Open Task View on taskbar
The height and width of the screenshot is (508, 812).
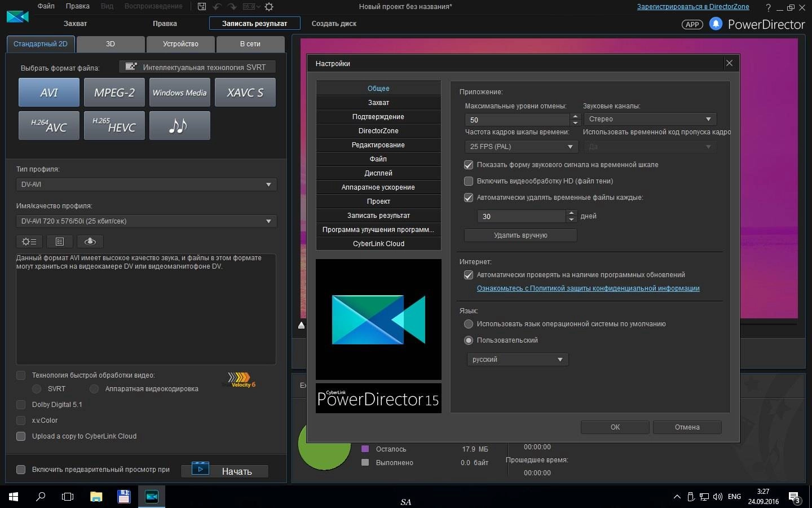pyautogui.click(x=68, y=497)
